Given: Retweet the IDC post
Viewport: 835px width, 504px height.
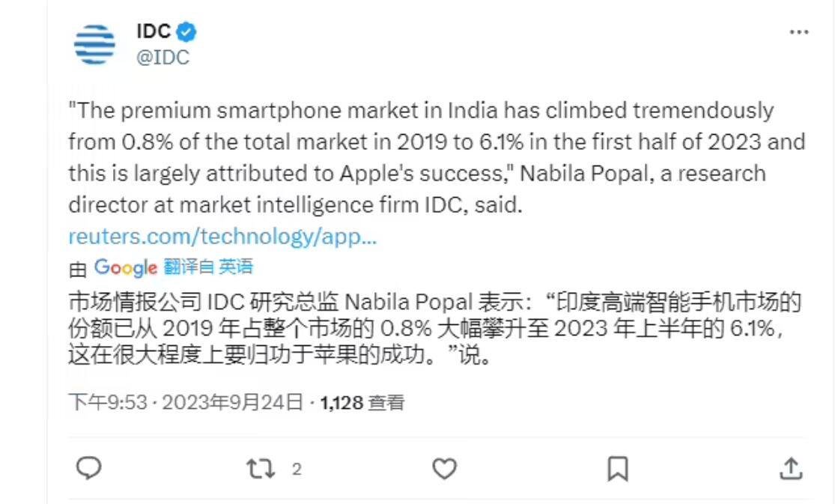Looking at the screenshot, I should tap(261, 469).
